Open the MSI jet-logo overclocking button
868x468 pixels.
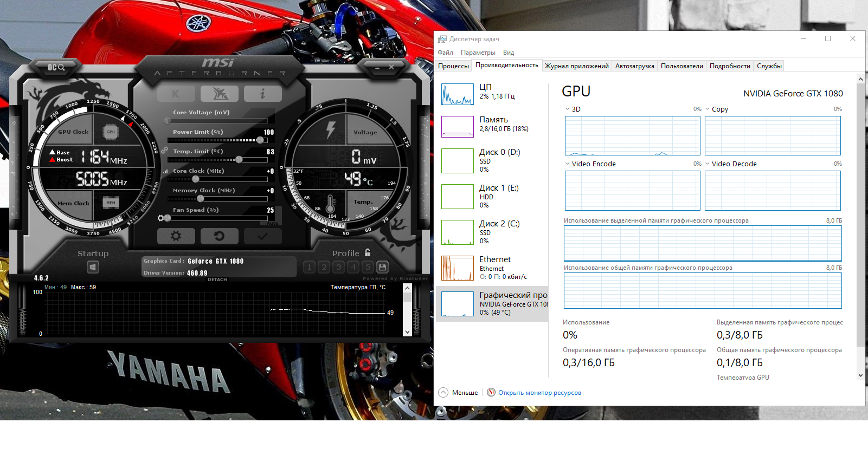point(219,94)
